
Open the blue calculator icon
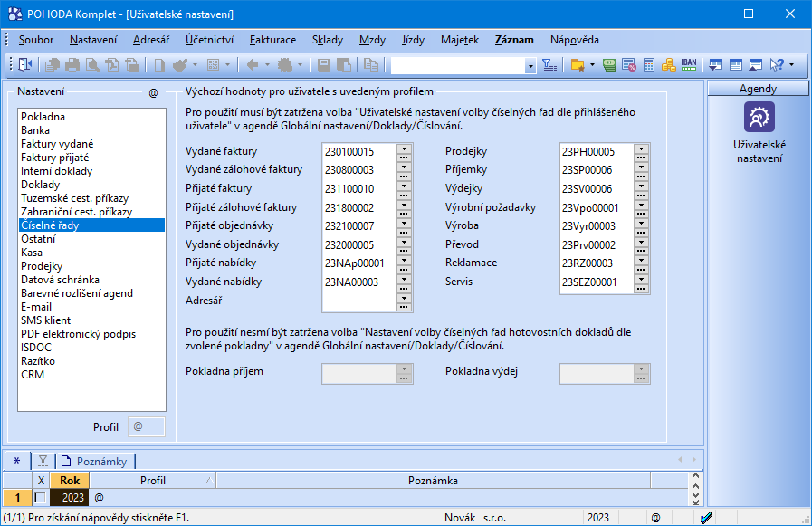click(648, 64)
